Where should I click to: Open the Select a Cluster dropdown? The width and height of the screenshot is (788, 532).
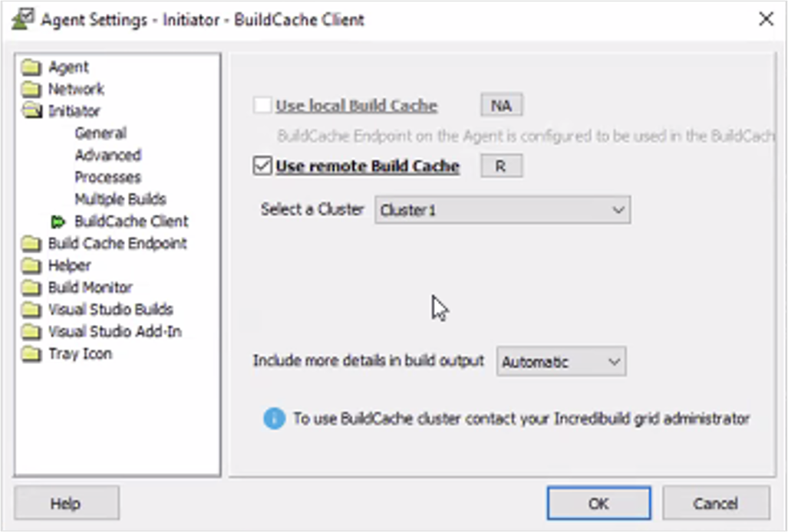tap(503, 210)
